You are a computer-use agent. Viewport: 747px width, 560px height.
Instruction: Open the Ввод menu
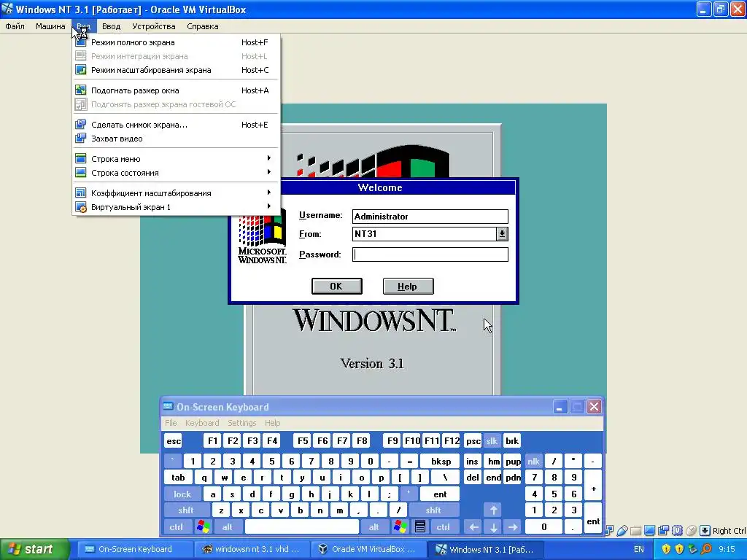[111, 26]
